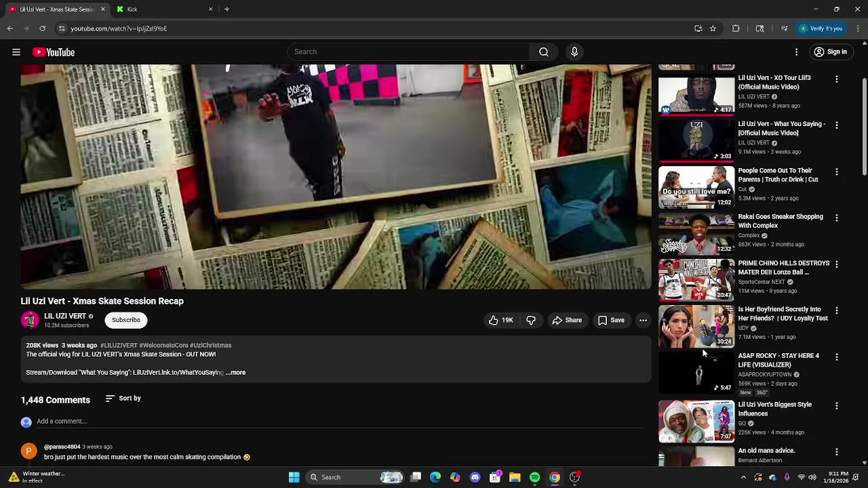Bookmark this page with the star icon

(713, 28)
